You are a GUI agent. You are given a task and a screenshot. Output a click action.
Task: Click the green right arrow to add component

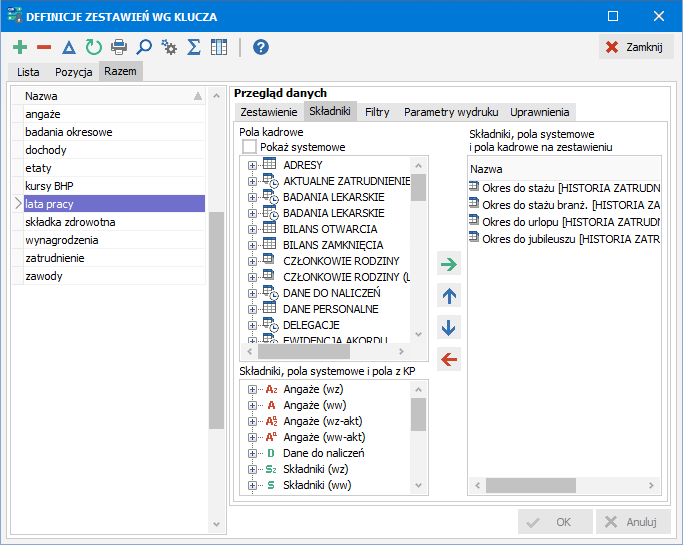click(449, 264)
